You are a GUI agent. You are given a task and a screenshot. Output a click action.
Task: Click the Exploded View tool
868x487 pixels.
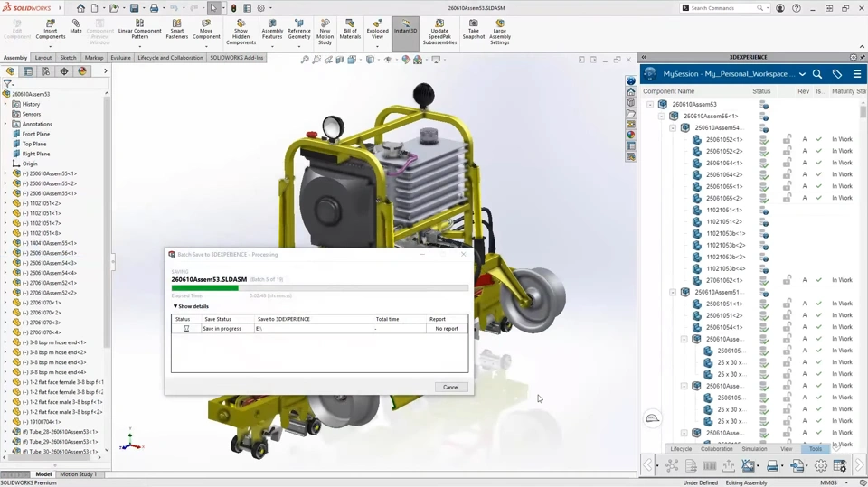378,30
